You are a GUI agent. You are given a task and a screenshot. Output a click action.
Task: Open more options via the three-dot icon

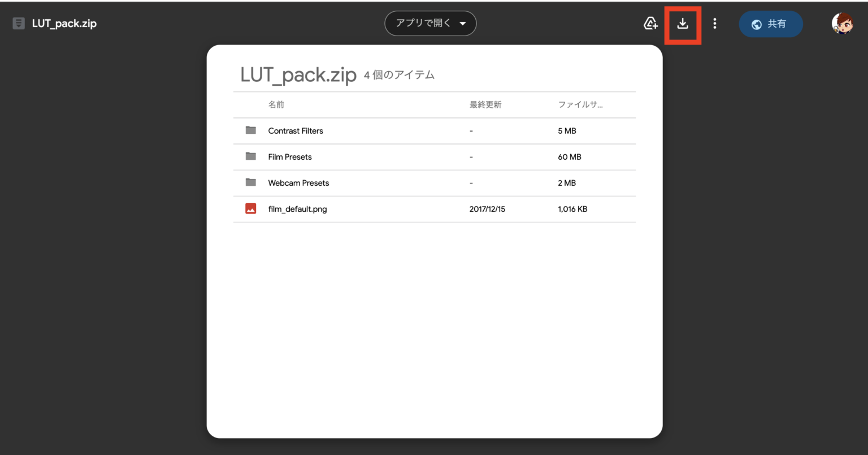point(714,23)
